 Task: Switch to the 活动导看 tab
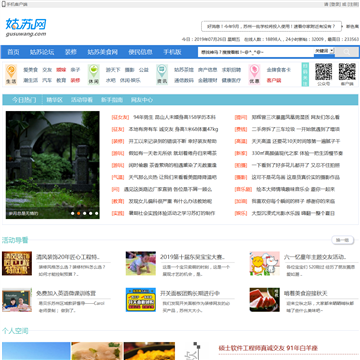pyautogui.click(x=82, y=100)
